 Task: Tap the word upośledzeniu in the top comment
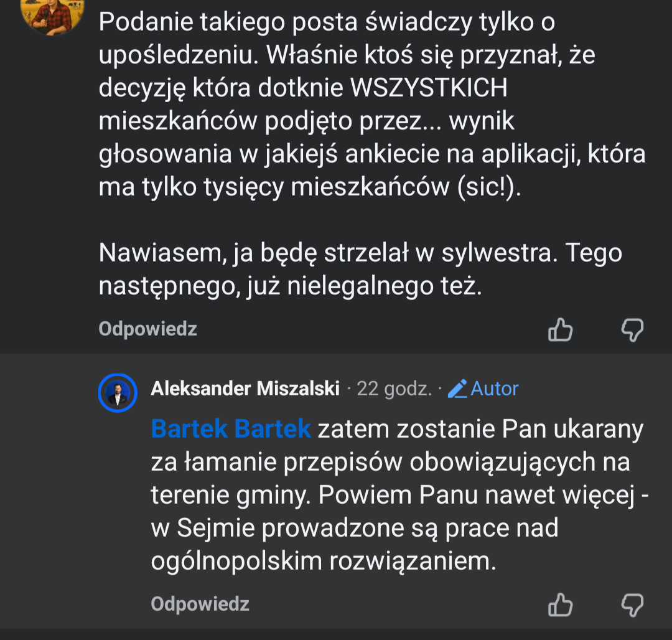coord(178,56)
